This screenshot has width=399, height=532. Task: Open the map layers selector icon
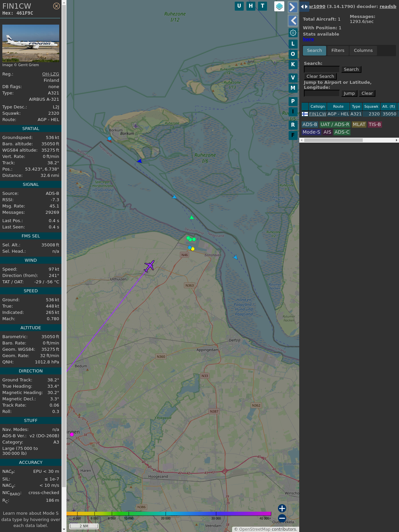tap(279, 6)
